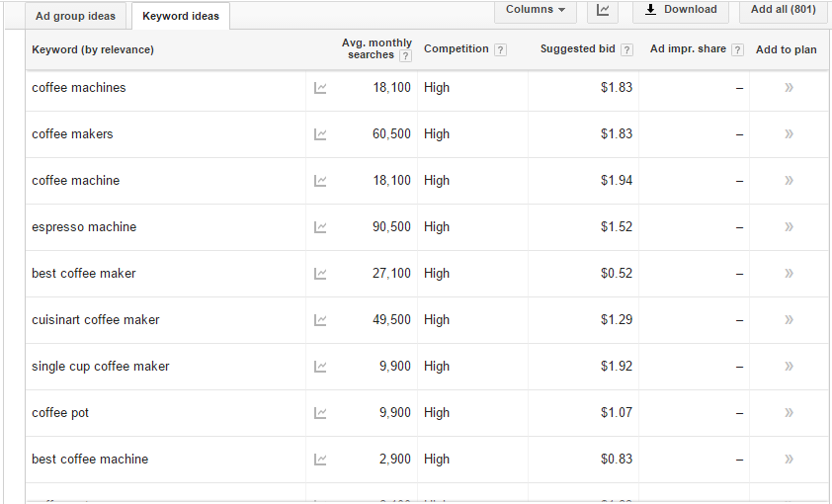Add cuisinart coffee maker to plan

point(790,319)
